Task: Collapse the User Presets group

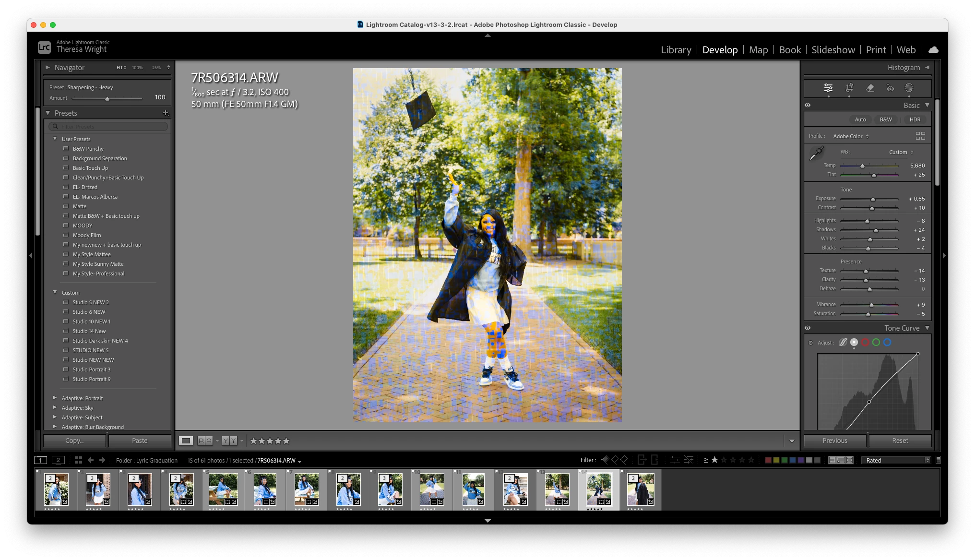Action: tap(55, 139)
